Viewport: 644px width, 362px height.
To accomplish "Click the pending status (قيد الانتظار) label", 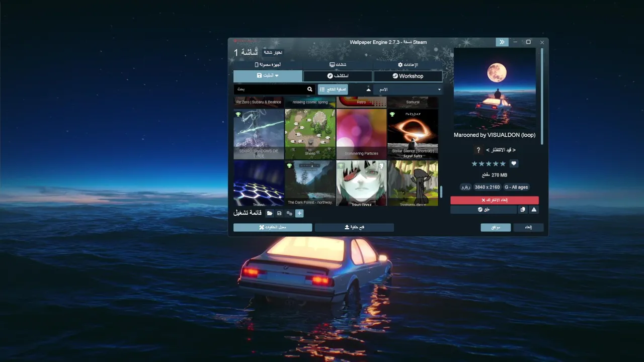I will pyautogui.click(x=501, y=150).
